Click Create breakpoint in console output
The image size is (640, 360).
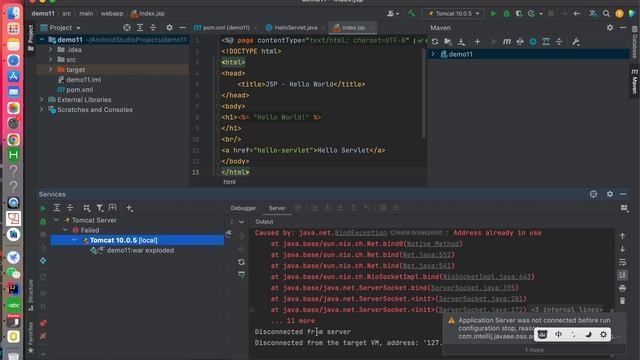[x=416, y=233]
